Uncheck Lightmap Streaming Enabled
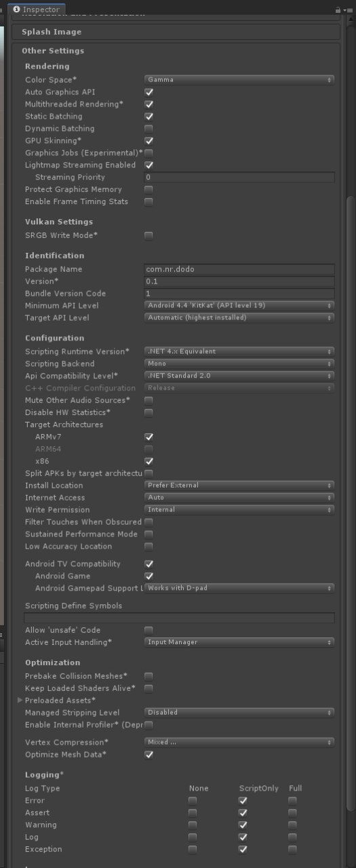Viewport: 356px width, 868px height. click(x=149, y=165)
